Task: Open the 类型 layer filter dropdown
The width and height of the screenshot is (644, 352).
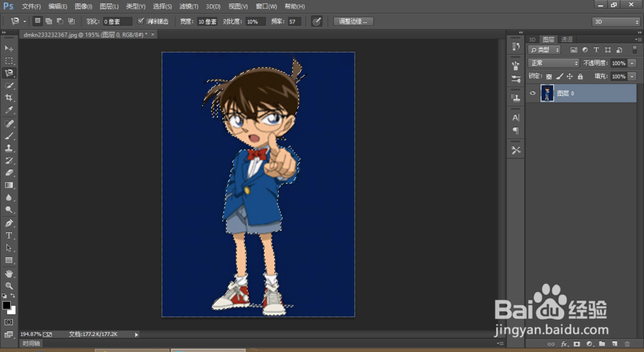Action: (544, 50)
